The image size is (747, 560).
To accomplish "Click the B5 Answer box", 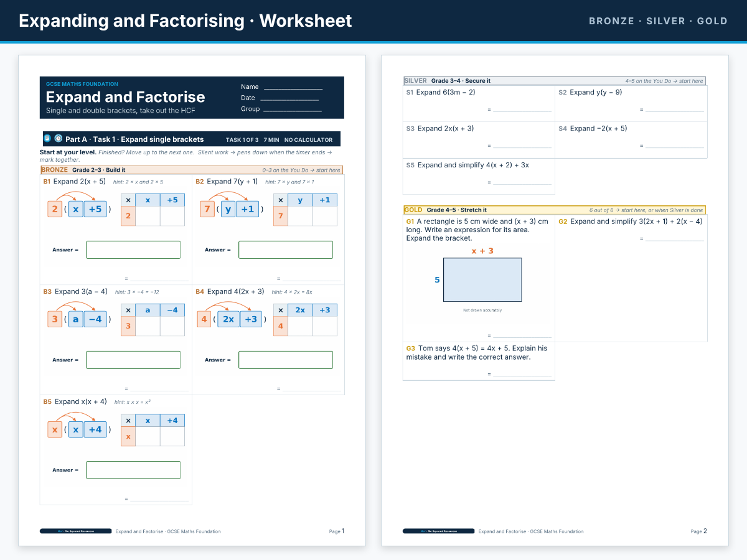I will coord(133,470).
